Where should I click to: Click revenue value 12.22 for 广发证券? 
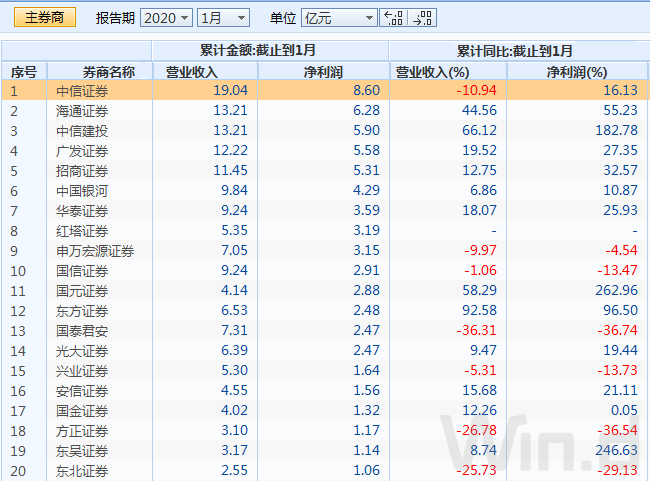click(x=230, y=150)
